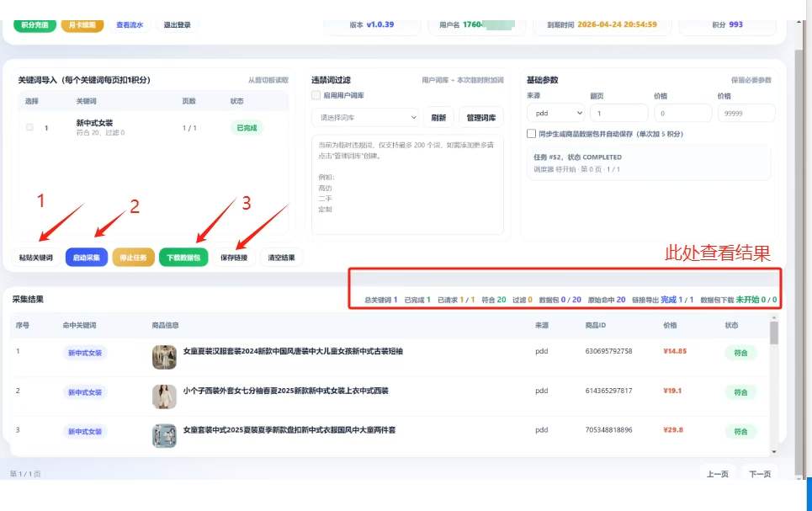Check 同步生成商品数据包并自动保存 option
The image size is (812, 511).
[x=531, y=134]
